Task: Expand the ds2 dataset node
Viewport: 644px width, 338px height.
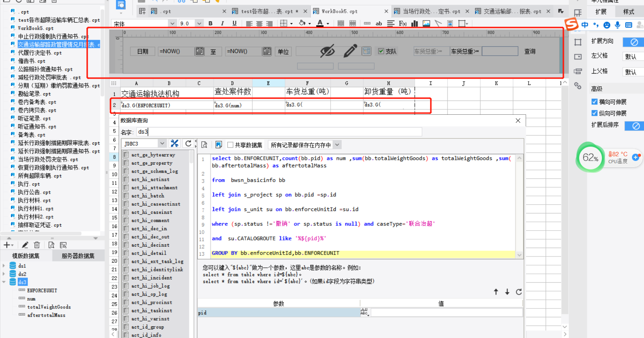Action: coord(4,274)
